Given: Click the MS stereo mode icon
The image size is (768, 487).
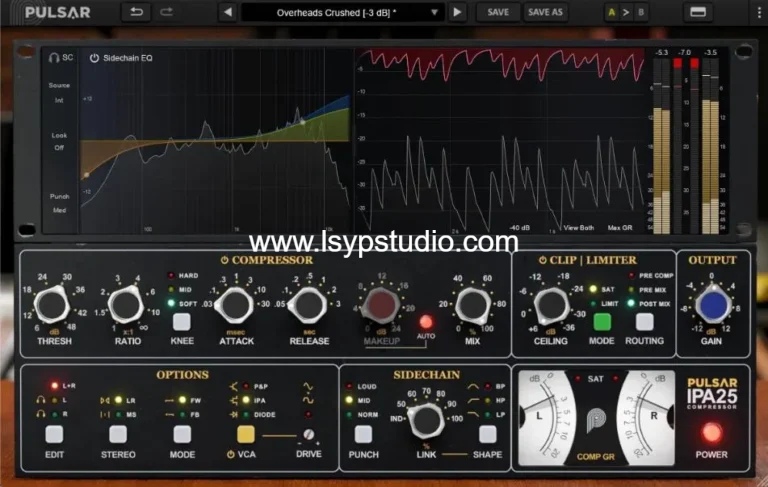Looking at the screenshot, I should click(105, 414).
